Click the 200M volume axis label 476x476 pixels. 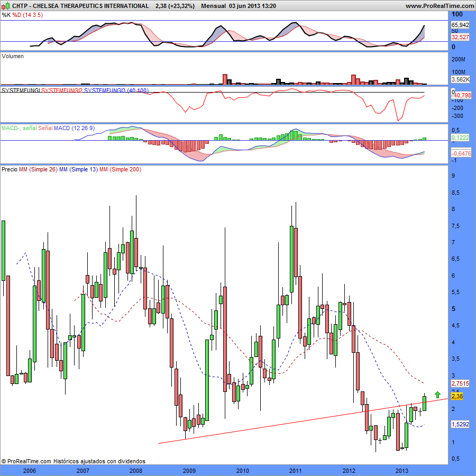pyautogui.click(x=458, y=59)
